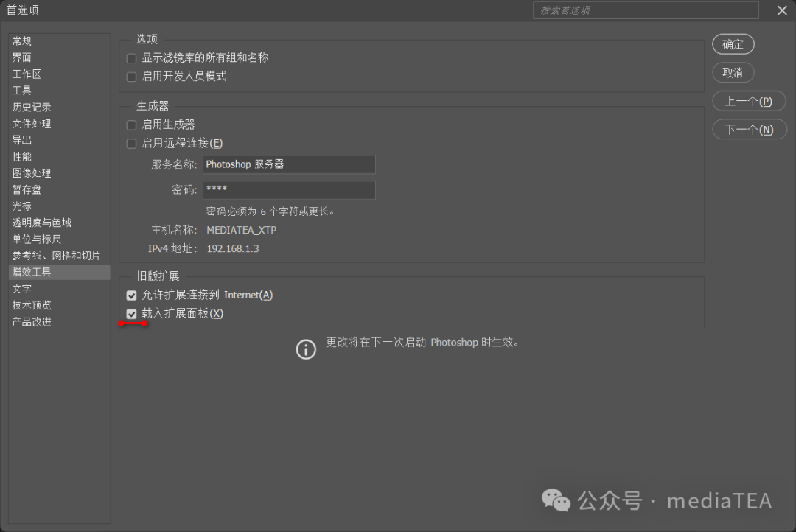Screen dimensions: 796x532
Task: Click the 生成器 section heading
Action: pos(153,106)
